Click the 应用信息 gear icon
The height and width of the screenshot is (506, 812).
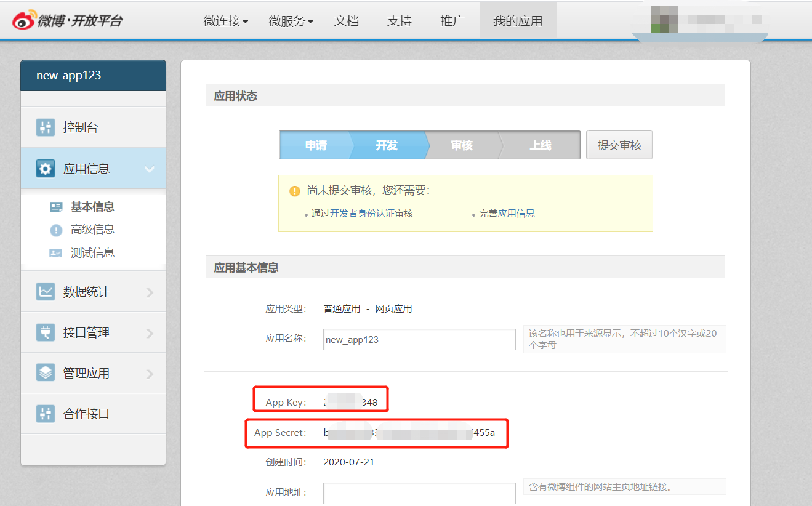[46, 168]
